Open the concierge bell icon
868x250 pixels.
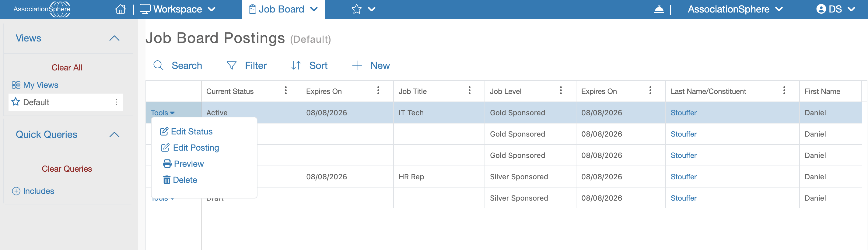pyautogui.click(x=659, y=9)
